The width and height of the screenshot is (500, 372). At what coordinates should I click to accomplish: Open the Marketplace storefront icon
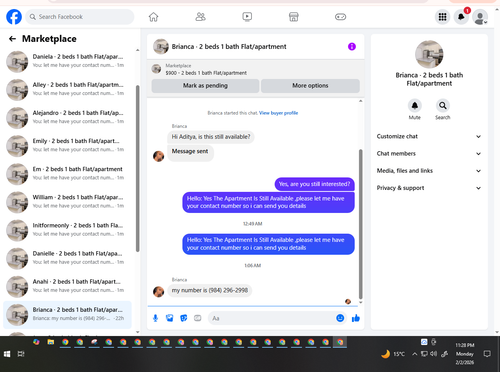(x=294, y=17)
